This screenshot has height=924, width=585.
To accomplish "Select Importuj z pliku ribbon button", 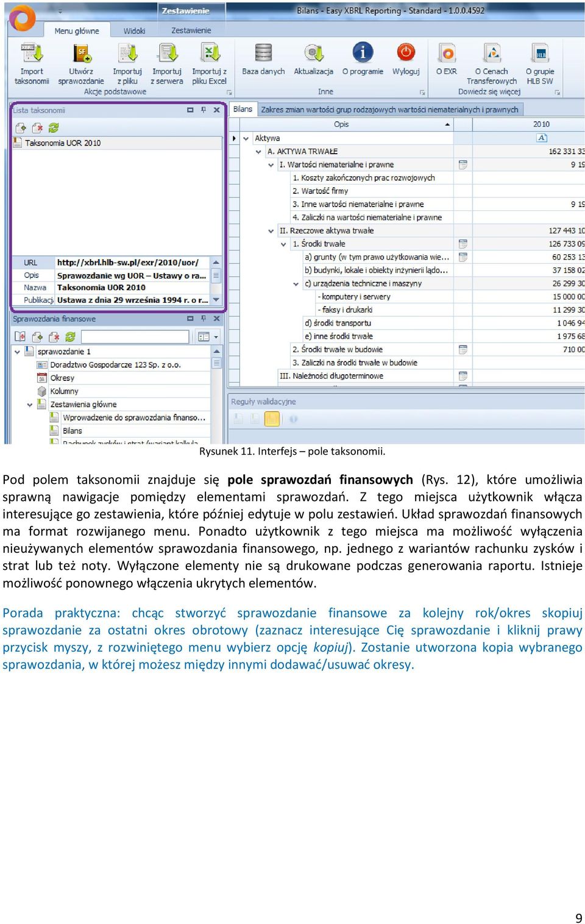I will pos(127,63).
